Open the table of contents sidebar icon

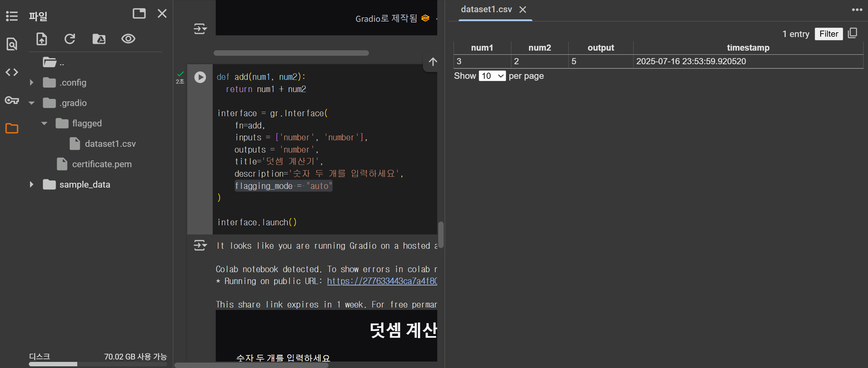coord(12,16)
